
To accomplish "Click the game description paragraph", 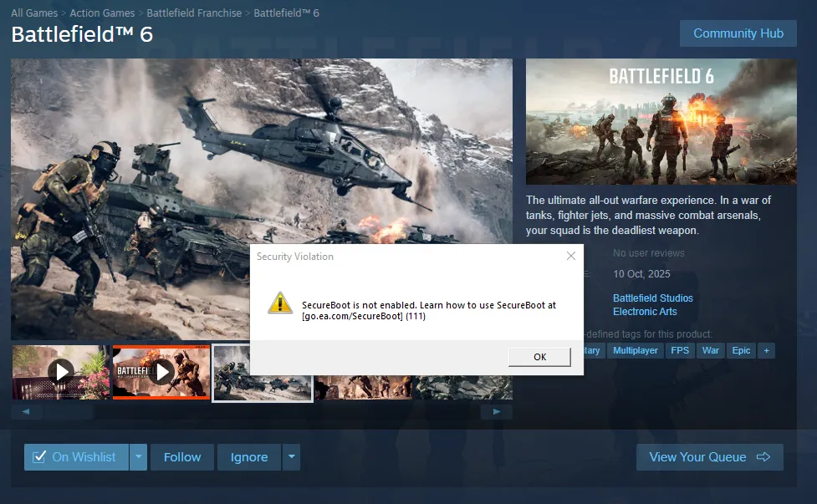I will pos(648,215).
